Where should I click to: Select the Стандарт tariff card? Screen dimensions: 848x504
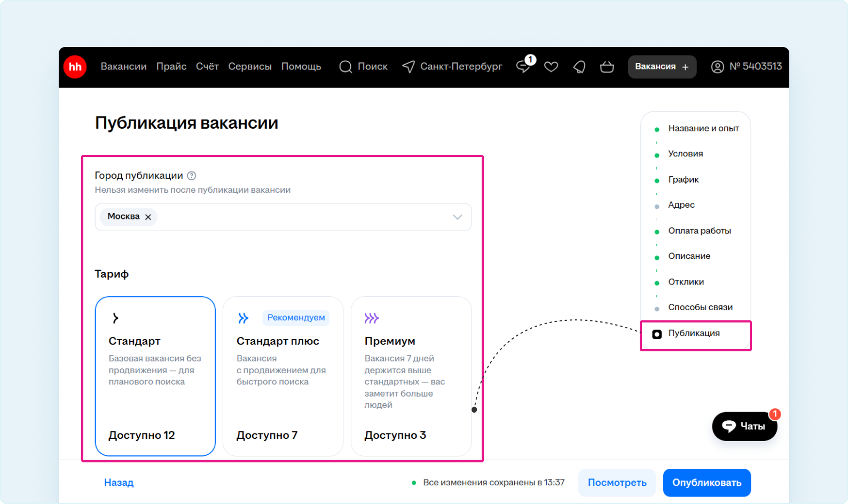[155, 376]
